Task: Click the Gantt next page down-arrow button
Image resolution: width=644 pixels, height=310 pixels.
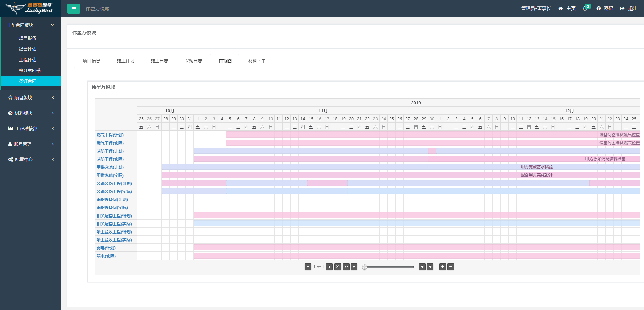Action: point(329,267)
